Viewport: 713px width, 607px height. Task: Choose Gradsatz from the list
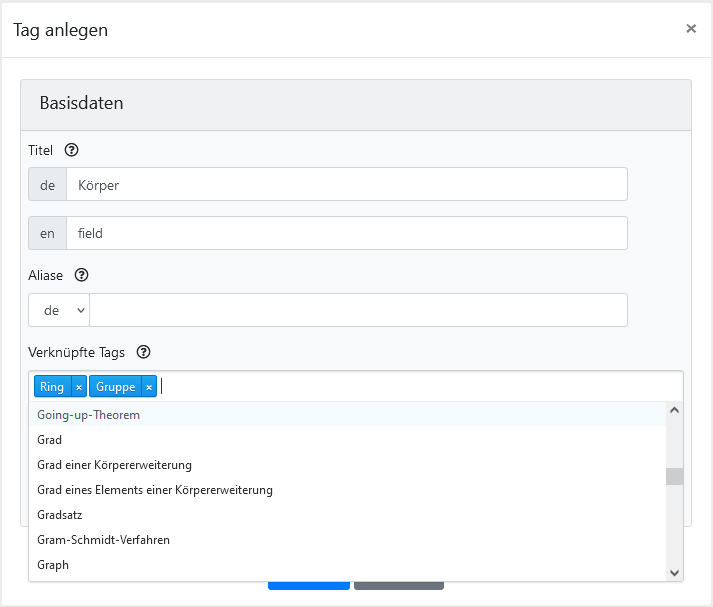pos(60,515)
